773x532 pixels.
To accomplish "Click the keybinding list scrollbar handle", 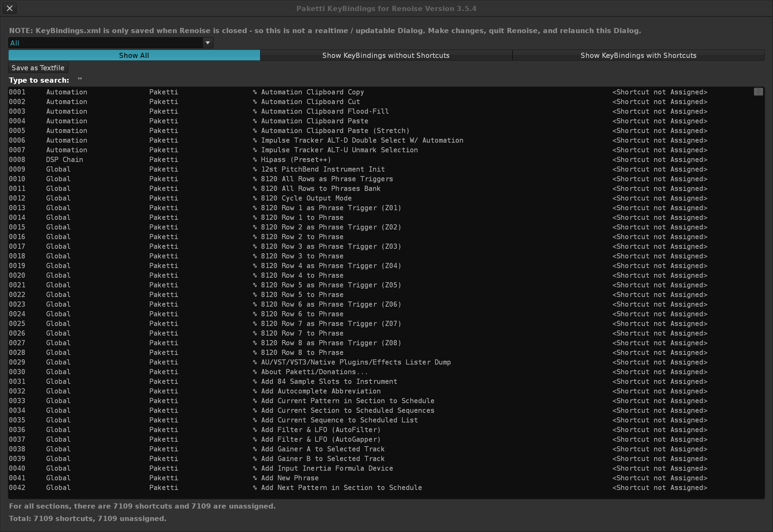I will pos(758,92).
